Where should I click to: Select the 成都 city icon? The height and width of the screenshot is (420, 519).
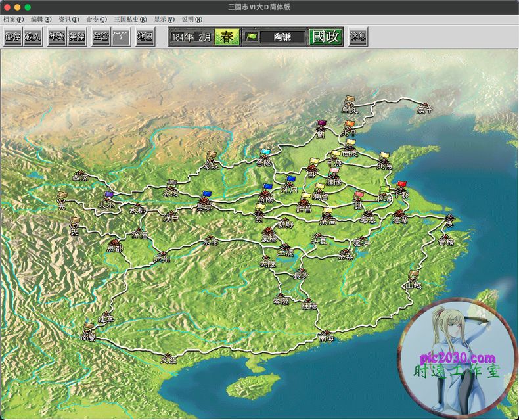114,246
